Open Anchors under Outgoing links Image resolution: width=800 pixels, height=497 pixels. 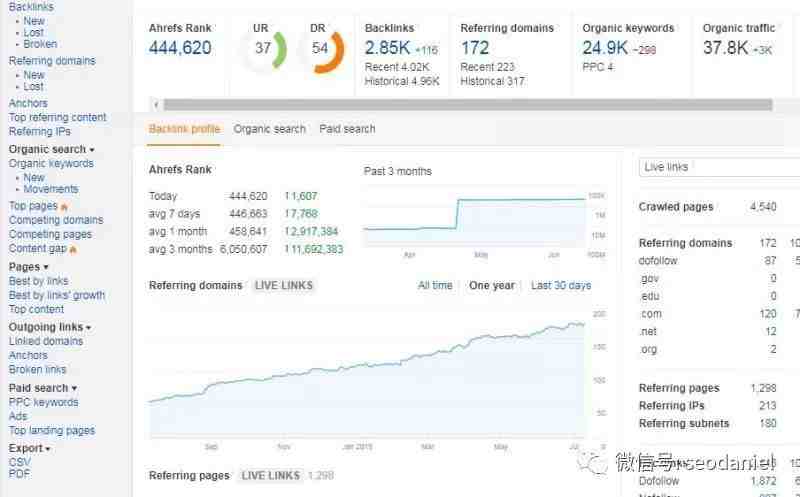tap(28, 355)
